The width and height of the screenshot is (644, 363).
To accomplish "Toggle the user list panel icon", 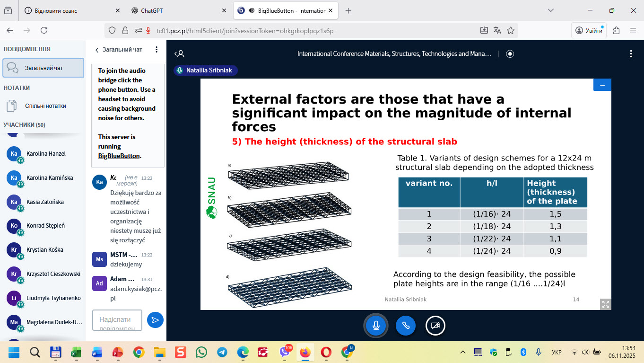I will tap(179, 54).
